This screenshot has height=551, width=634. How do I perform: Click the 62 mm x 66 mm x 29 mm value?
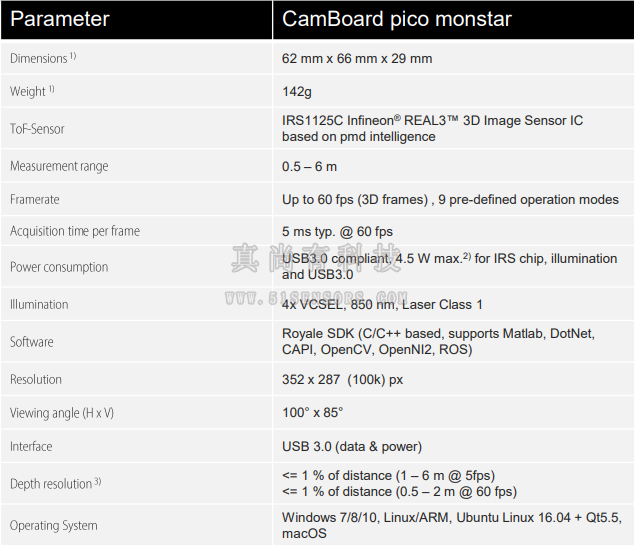(357, 59)
